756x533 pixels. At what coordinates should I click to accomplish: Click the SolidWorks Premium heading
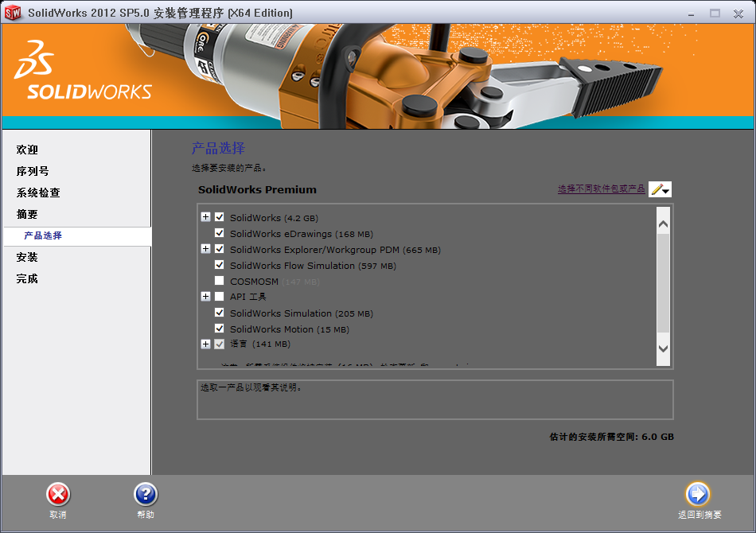click(x=258, y=189)
